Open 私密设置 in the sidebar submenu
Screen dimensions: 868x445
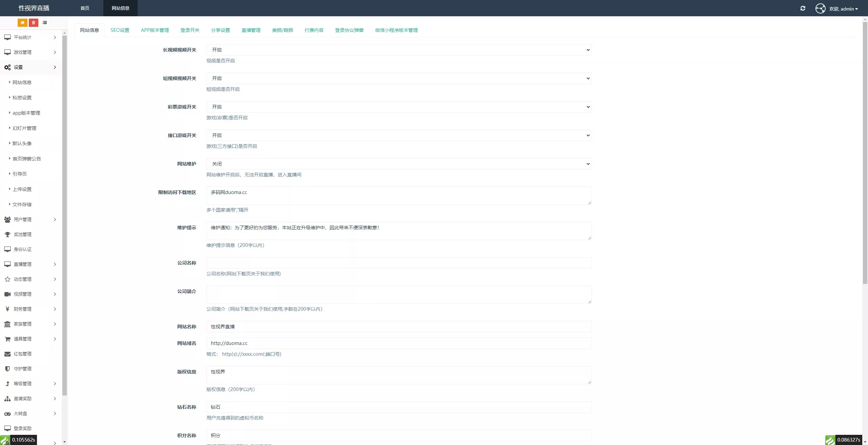click(x=22, y=98)
